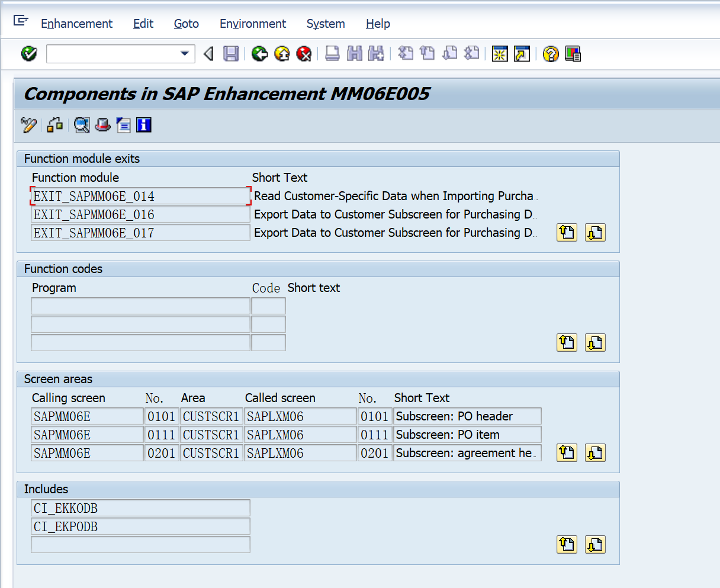Click the Create New Session icon
The image size is (720, 588).
[500, 54]
